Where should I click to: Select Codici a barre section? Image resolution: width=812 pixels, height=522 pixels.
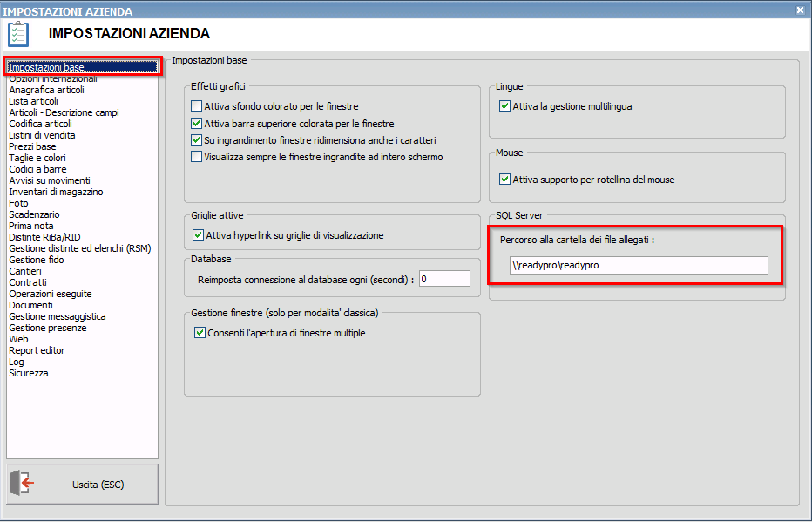pos(37,169)
